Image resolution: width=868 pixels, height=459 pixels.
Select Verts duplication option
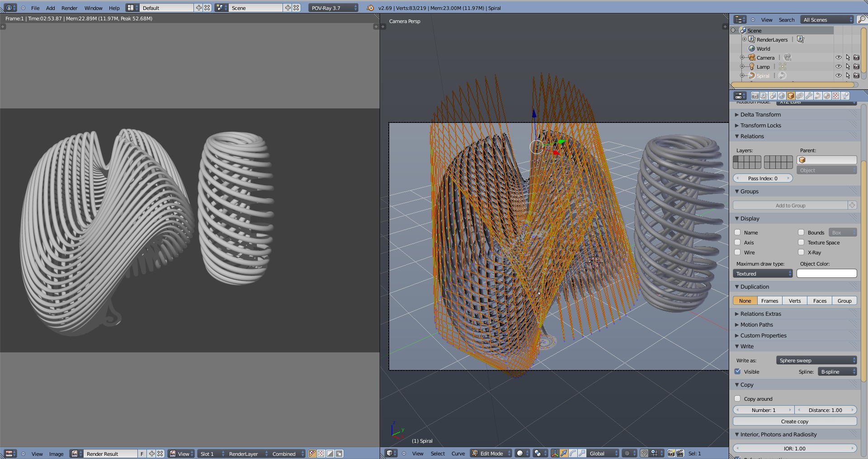(x=794, y=300)
